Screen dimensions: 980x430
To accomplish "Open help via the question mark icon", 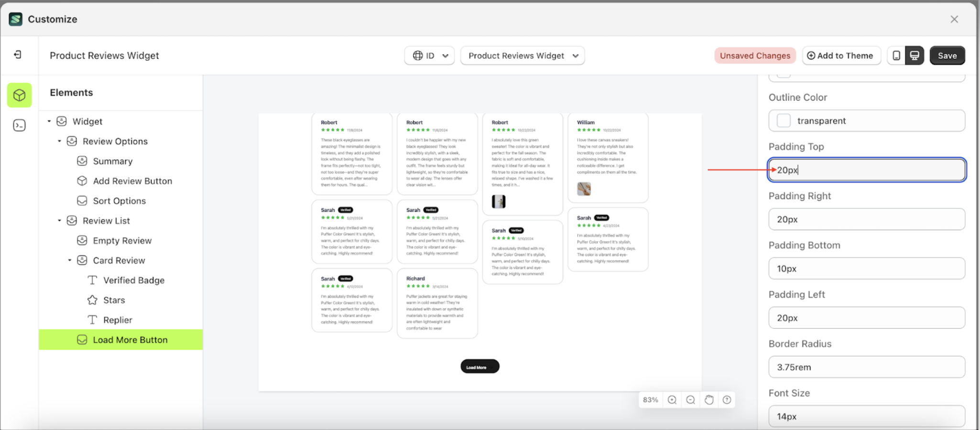I will [x=727, y=400].
